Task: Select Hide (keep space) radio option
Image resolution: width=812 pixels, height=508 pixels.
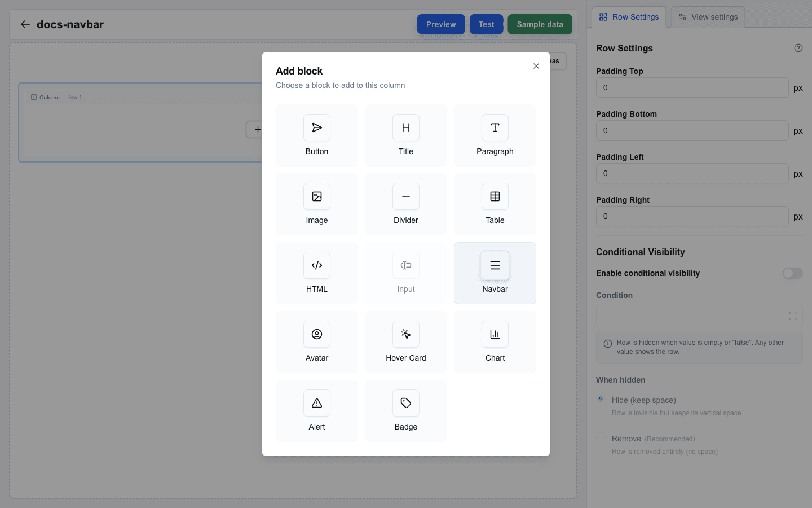Action: 601,399
